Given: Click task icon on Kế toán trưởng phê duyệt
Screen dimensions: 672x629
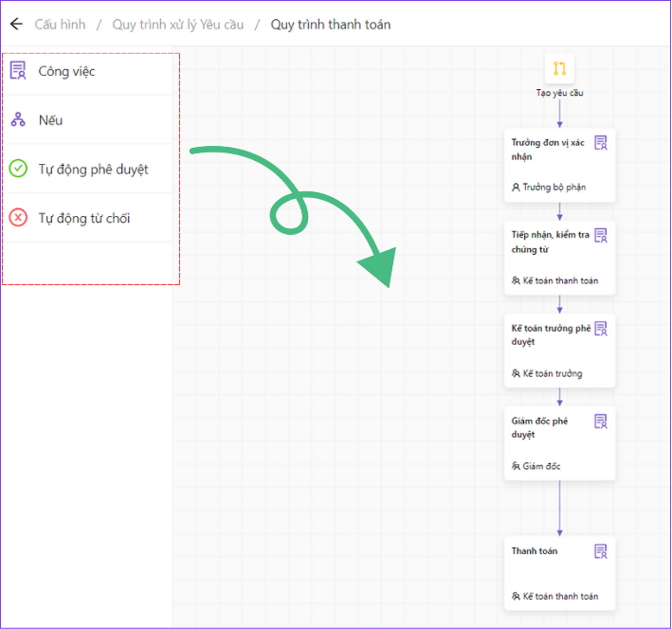Looking at the screenshot, I should click(601, 329).
